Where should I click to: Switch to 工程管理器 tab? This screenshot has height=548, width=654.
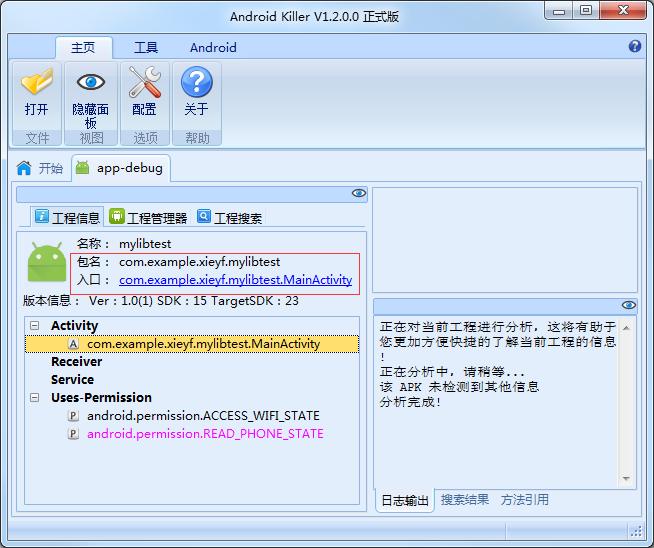click(x=148, y=217)
